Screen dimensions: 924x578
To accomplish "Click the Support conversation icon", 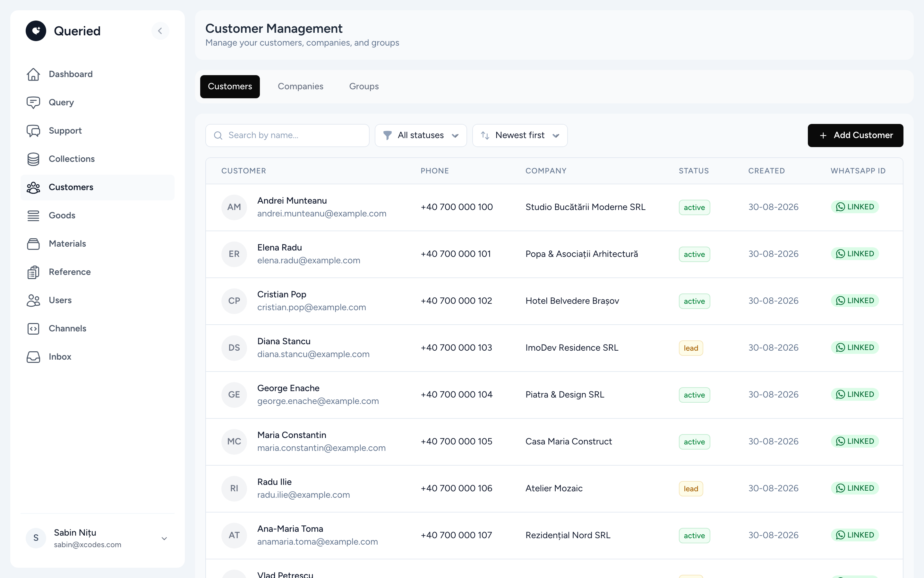I will coord(33,131).
